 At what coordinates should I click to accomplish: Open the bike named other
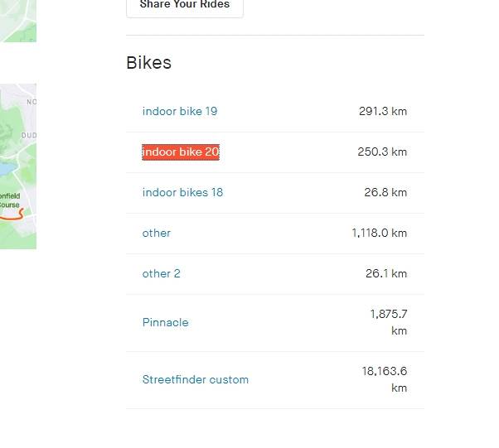click(x=157, y=233)
